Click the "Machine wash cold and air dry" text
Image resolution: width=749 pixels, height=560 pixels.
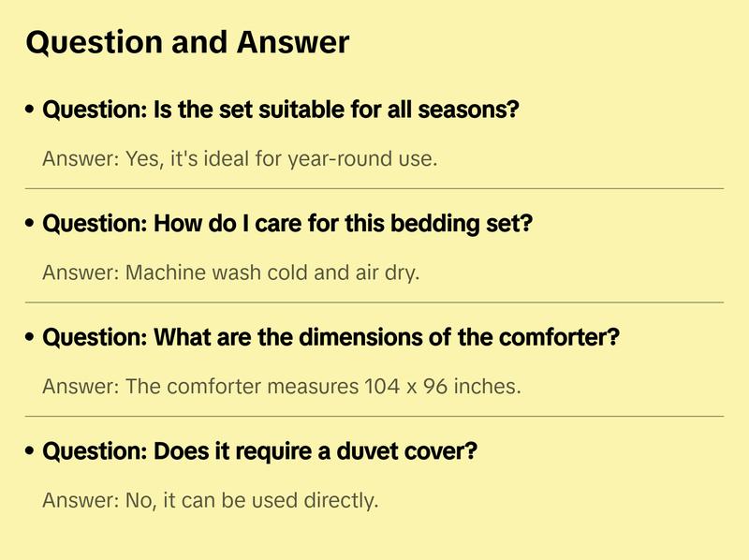[272, 273]
